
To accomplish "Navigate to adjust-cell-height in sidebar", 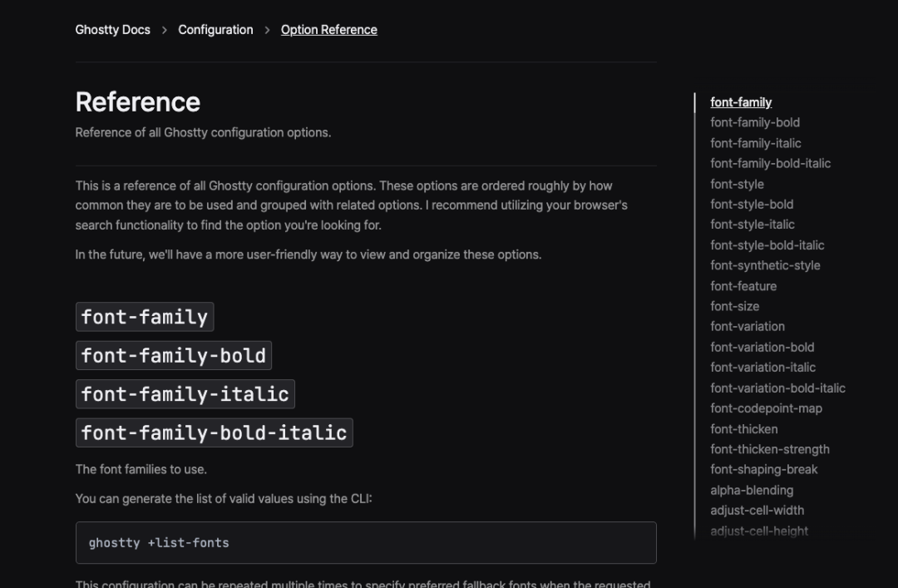I will click(759, 531).
